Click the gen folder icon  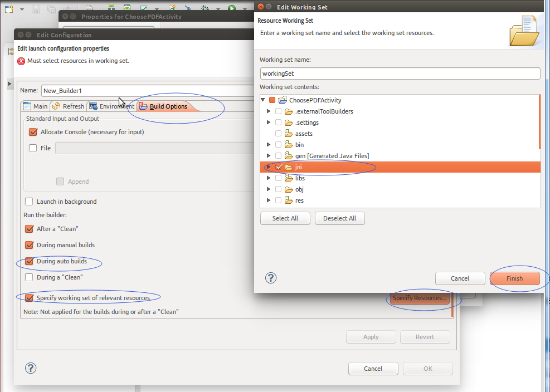[289, 155]
